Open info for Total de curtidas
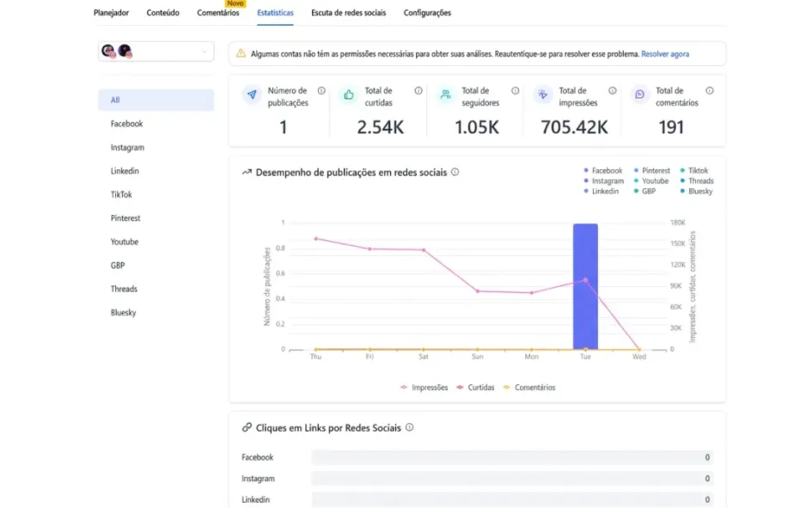Viewport: 812px width, 508px height. pos(418,90)
